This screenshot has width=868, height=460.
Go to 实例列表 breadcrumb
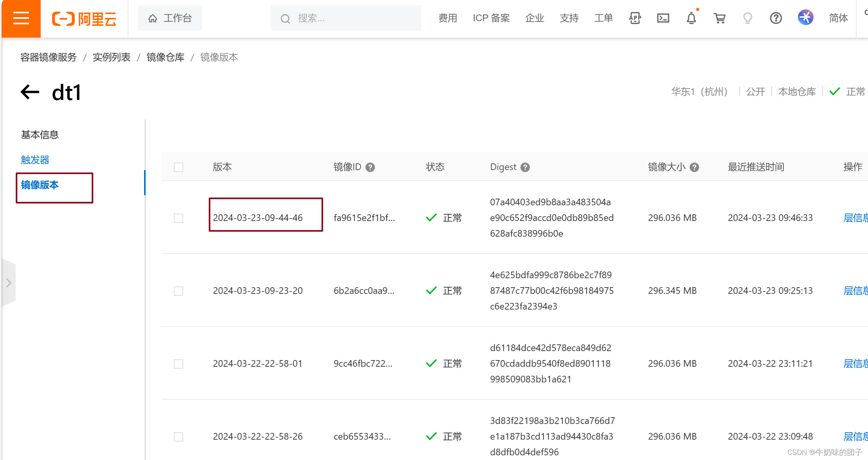(112, 57)
